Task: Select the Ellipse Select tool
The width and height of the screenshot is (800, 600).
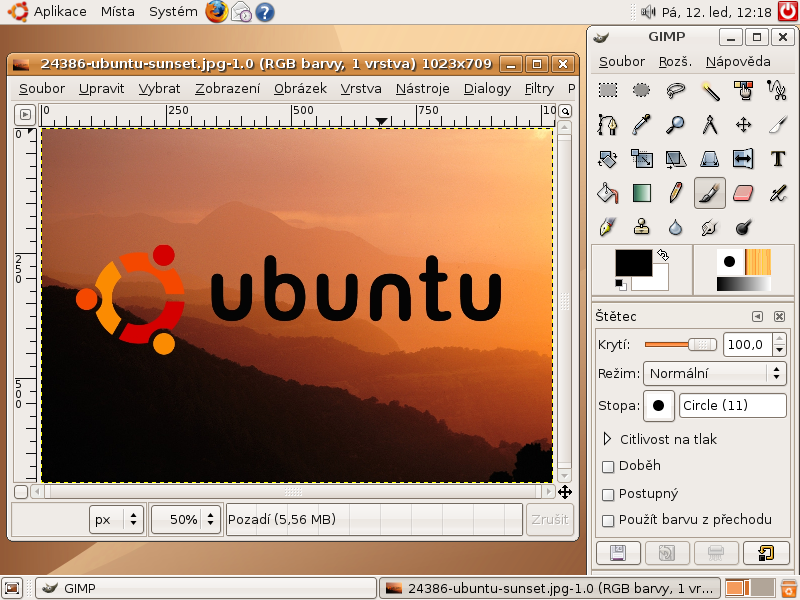Action: [641, 91]
